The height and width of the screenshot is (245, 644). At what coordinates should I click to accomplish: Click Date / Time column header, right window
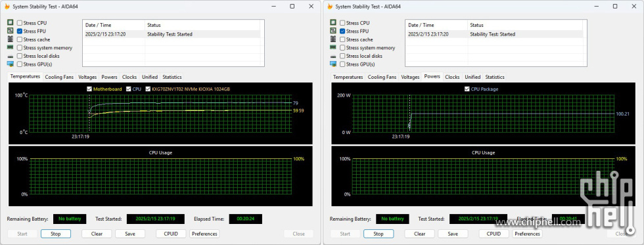[436, 25]
